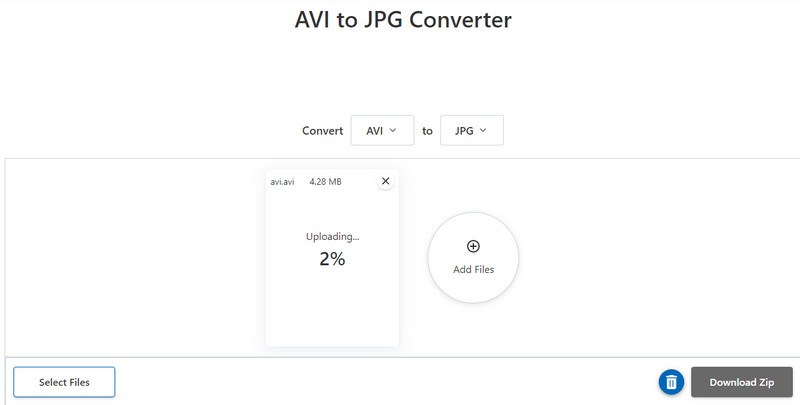The width and height of the screenshot is (800, 405).
Task: Remove the avi.avi file with the X icon
Action: tap(386, 181)
